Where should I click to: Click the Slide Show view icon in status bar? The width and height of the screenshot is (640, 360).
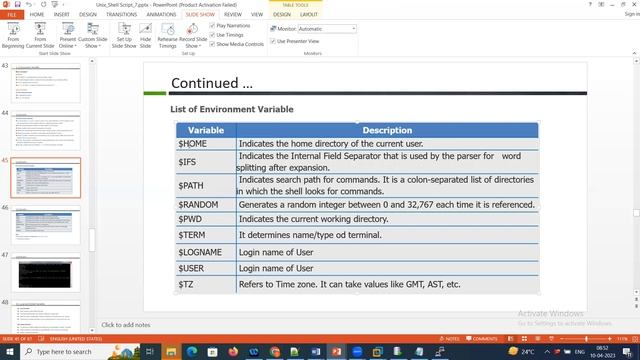[551, 339]
